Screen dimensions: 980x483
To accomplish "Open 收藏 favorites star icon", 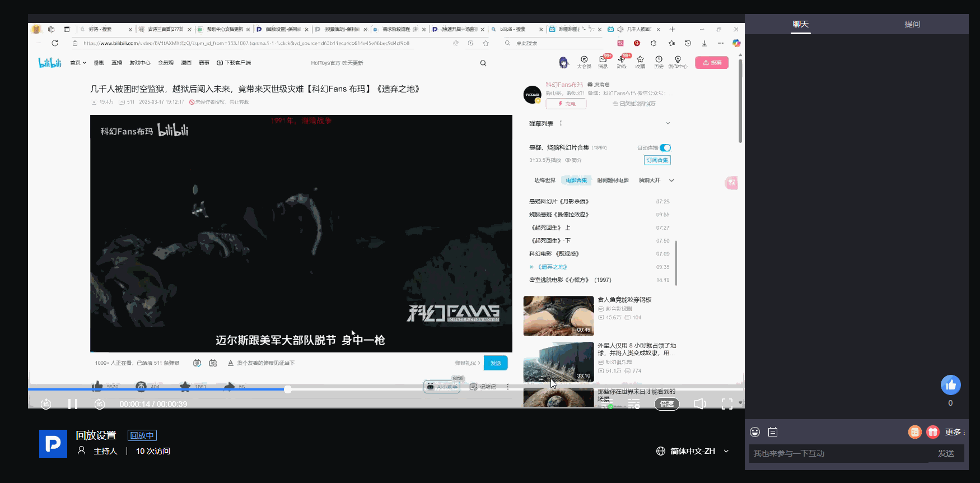I will [x=640, y=62].
